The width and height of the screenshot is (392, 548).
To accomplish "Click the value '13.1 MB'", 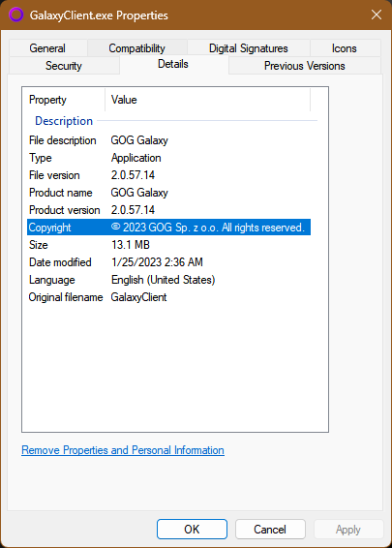I will [131, 245].
